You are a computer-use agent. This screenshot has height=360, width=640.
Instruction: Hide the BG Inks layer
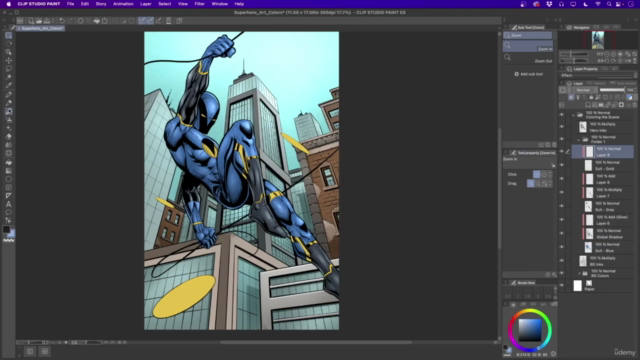[562, 261]
